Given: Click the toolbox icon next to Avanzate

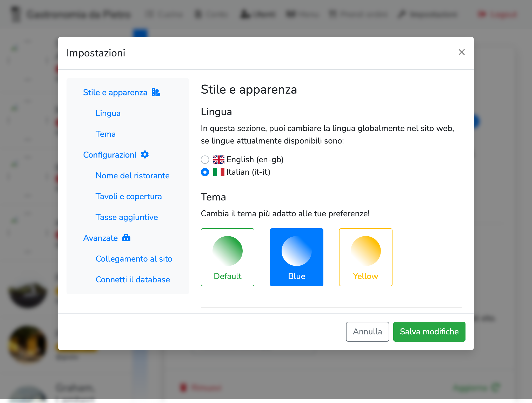Looking at the screenshot, I should click(x=126, y=238).
